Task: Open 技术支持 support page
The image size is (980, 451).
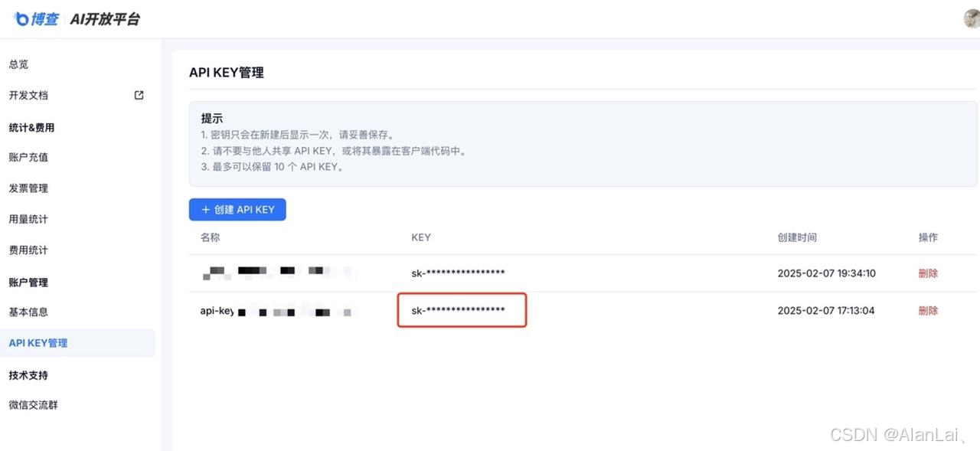Action: pos(28,375)
